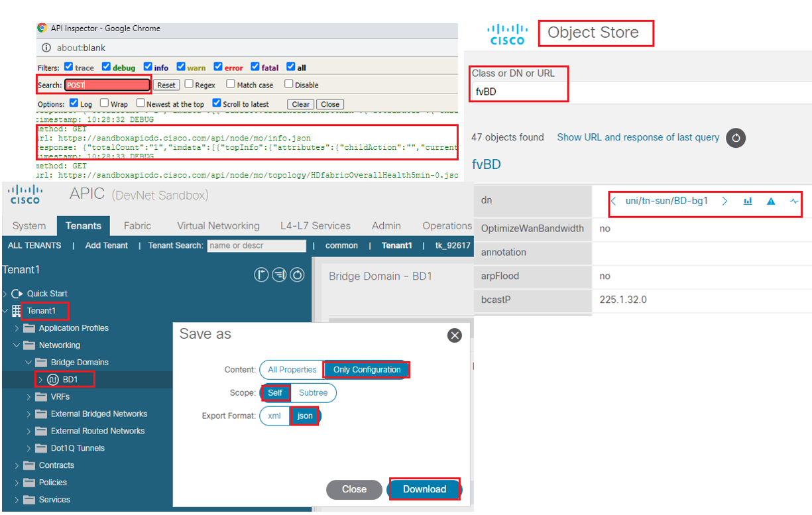Expand the Application Profiles node
This screenshot has height=515, width=812.
pyautogui.click(x=17, y=328)
